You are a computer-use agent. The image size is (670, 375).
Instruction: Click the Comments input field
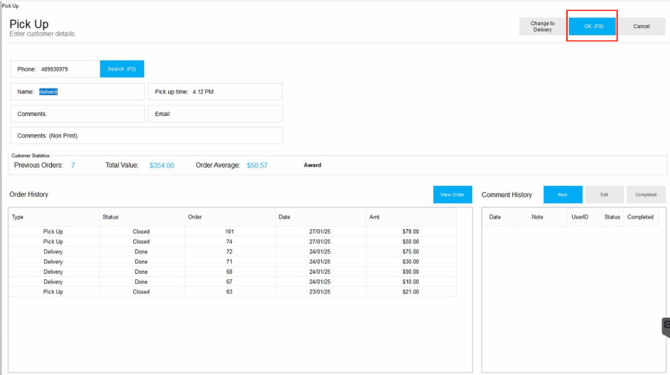click(x=77, y=114)
